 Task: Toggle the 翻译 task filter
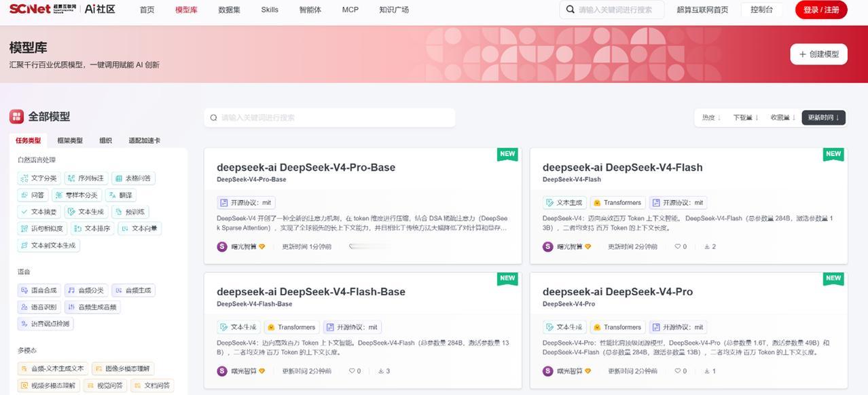[x=121, y=195]
